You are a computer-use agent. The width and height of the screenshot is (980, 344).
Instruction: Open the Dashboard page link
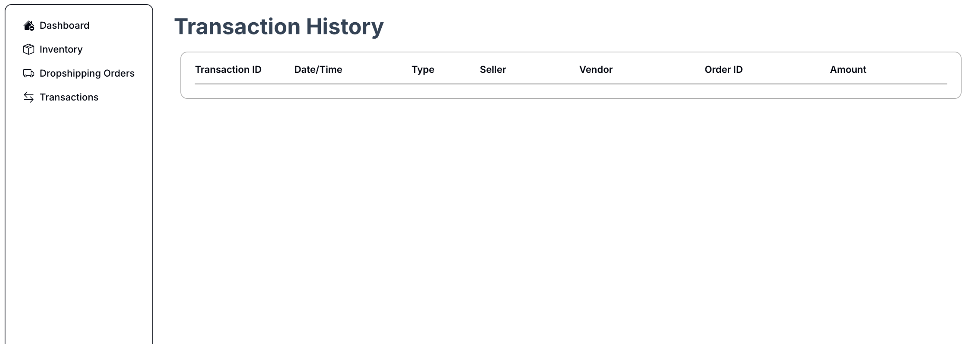click(x=64, y=26)
